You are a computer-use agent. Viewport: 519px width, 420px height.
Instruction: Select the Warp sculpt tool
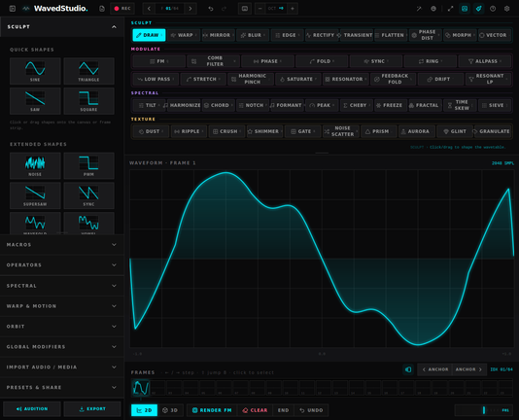(x=184, y=35)
